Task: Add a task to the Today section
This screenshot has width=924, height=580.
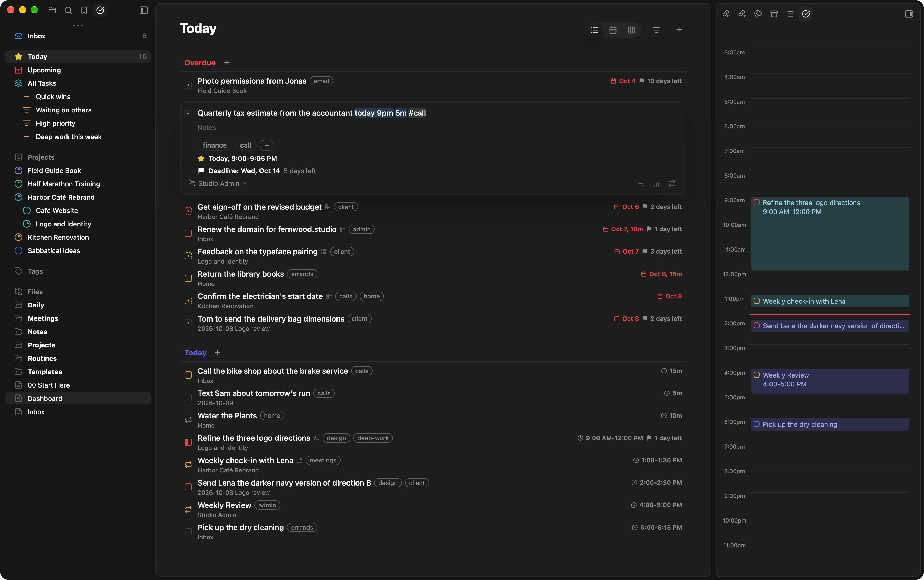Action: click(x=217, y=353)
